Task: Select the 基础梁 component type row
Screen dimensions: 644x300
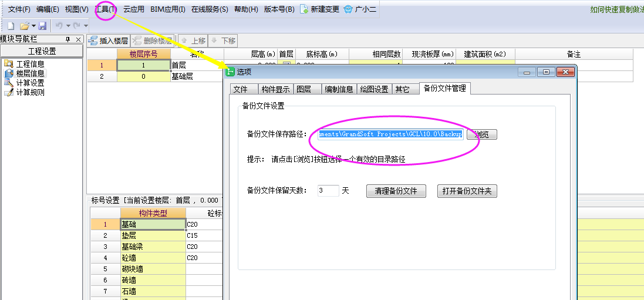Action: pos(153,247)
